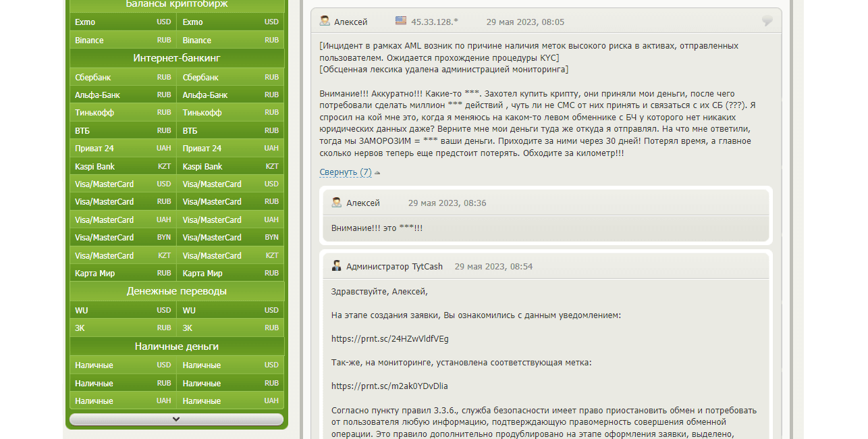Click the small arrow icon after Свернуть (7)
The width and height of the screenshot is (868, 439).
(x=377, y=173)
